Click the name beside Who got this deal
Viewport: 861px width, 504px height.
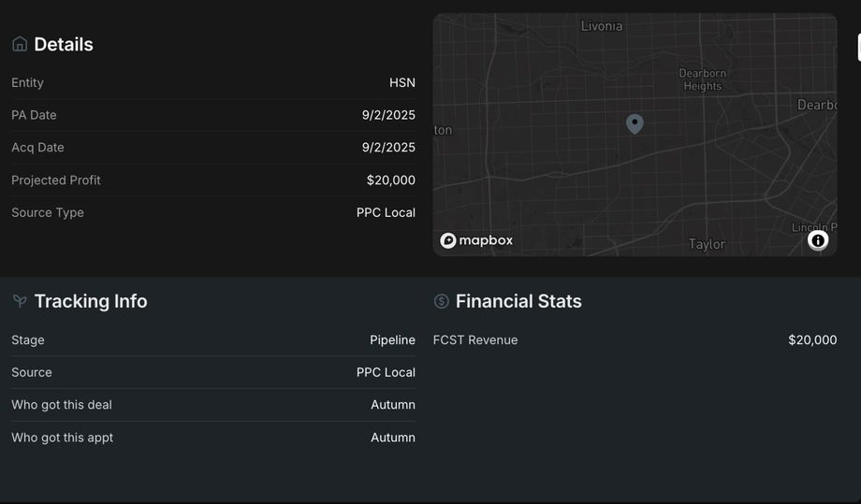[x=393, y=405]
